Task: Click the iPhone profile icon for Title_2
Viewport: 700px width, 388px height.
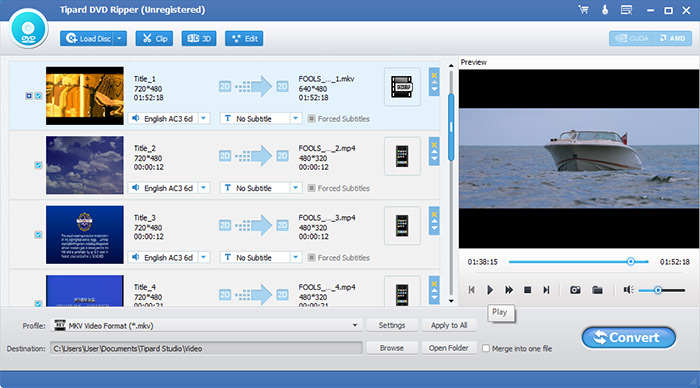Action: point(402,156)
